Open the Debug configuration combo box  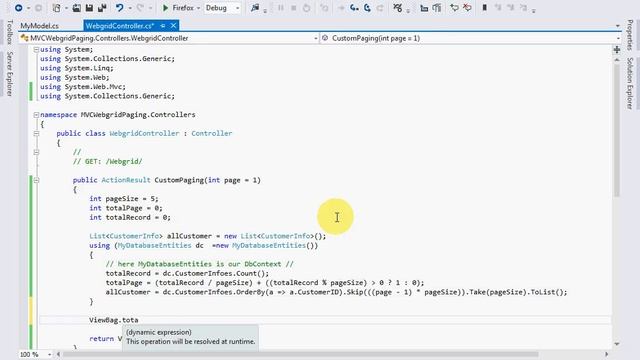tap(222, 8)
